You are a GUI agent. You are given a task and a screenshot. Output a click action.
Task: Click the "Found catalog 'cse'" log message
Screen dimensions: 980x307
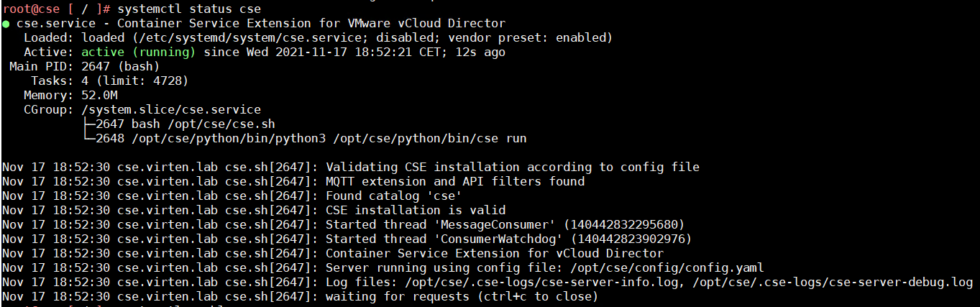(393, 196)
